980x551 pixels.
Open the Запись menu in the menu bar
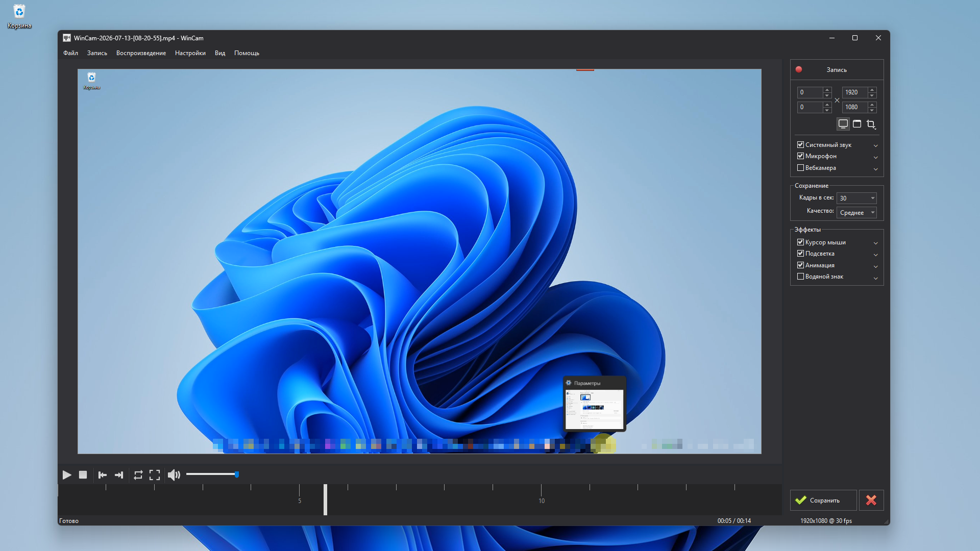[97, 53]
